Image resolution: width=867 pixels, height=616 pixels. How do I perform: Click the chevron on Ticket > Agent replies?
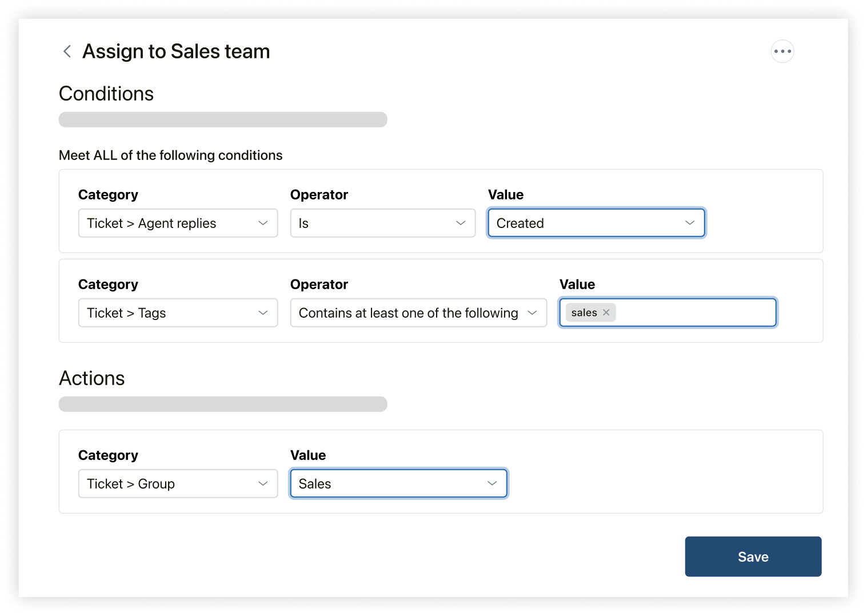click(x=263, y=223)
